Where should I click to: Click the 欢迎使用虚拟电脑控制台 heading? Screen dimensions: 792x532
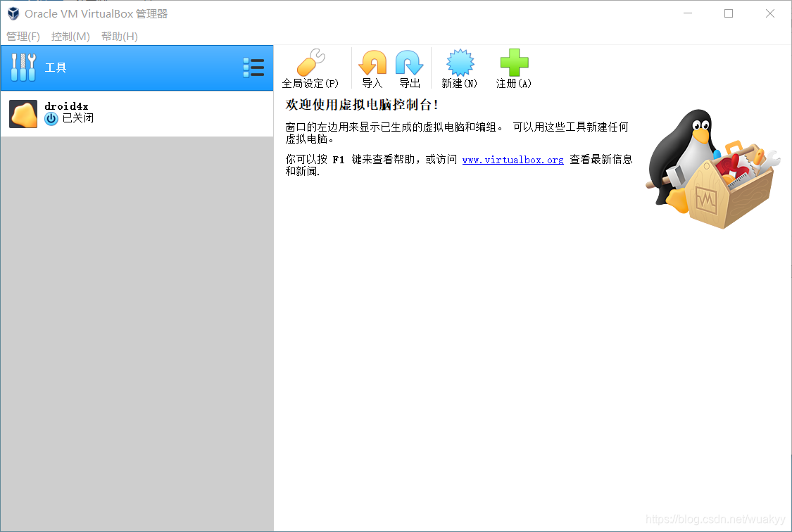(x=362, y=104)
